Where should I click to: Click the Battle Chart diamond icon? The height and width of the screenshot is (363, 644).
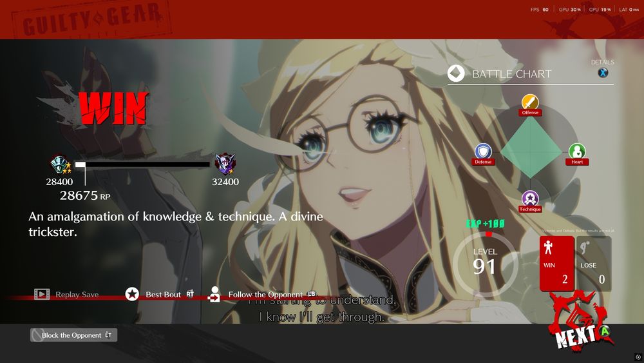tap(456, 74)
